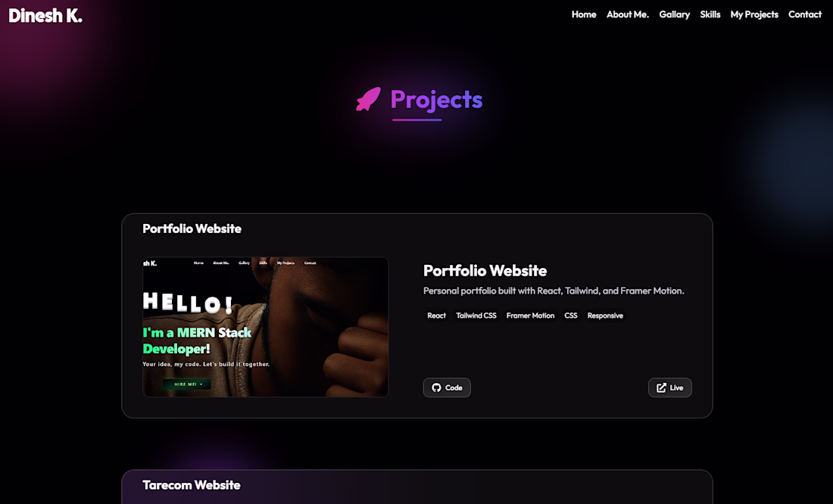Select the Framer Motion tag
The width and height of the screenshot is (833, 504).
530,316
